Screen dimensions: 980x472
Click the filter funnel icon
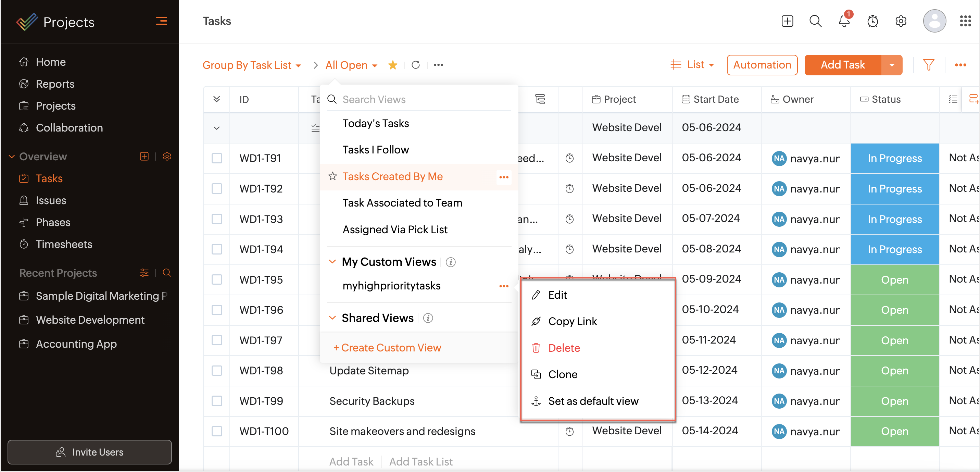pos(928,65)
